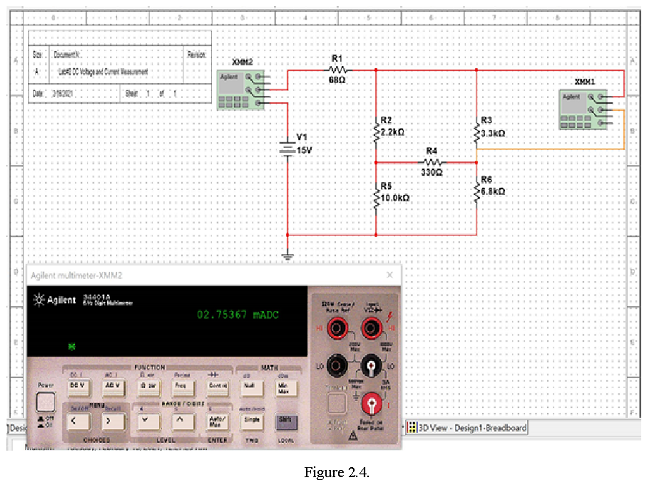Select resistor R4 330Ω
The height and width of the screenshot is (489, 652).
tap(432, 162)
